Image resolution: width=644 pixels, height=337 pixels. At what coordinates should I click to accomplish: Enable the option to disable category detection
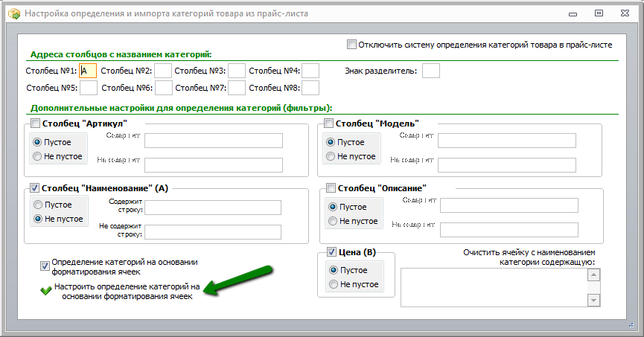351,45
